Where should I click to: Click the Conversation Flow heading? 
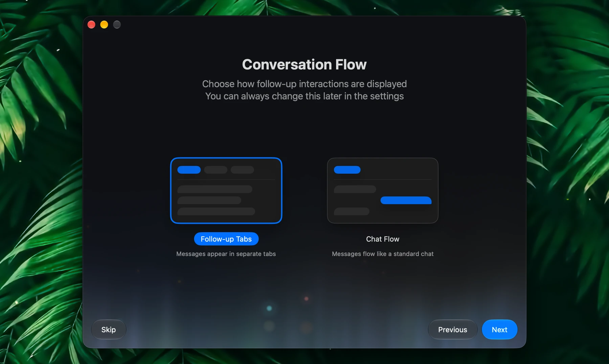click(x=304, y=65)
